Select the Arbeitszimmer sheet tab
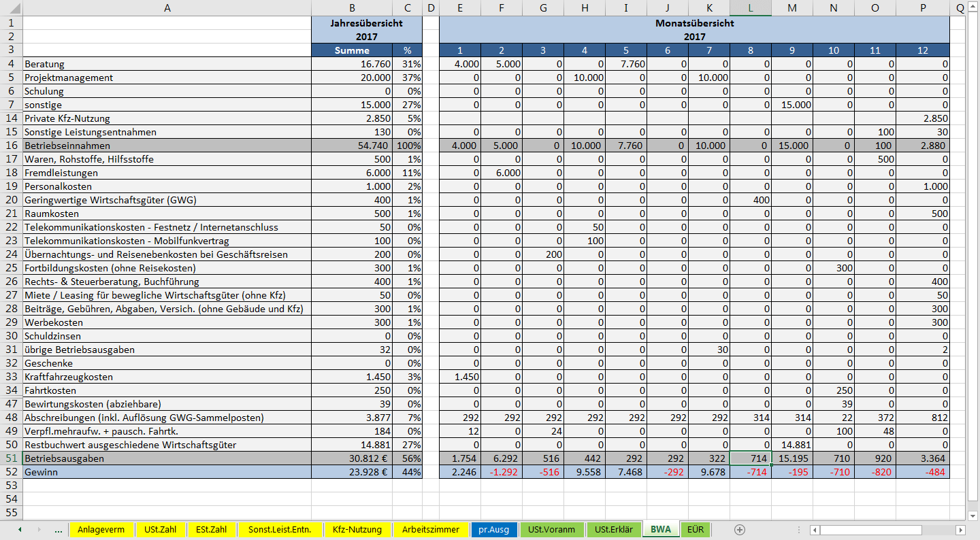 (x=431, y=530)
